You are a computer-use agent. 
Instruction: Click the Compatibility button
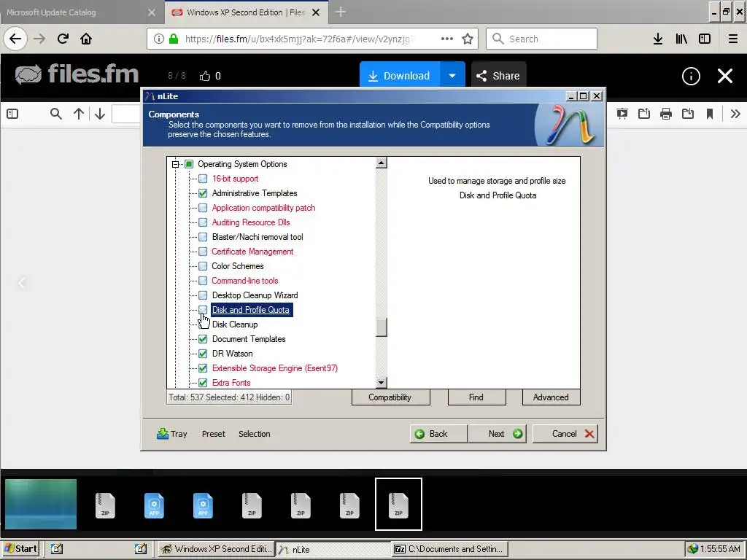point(391,397)
